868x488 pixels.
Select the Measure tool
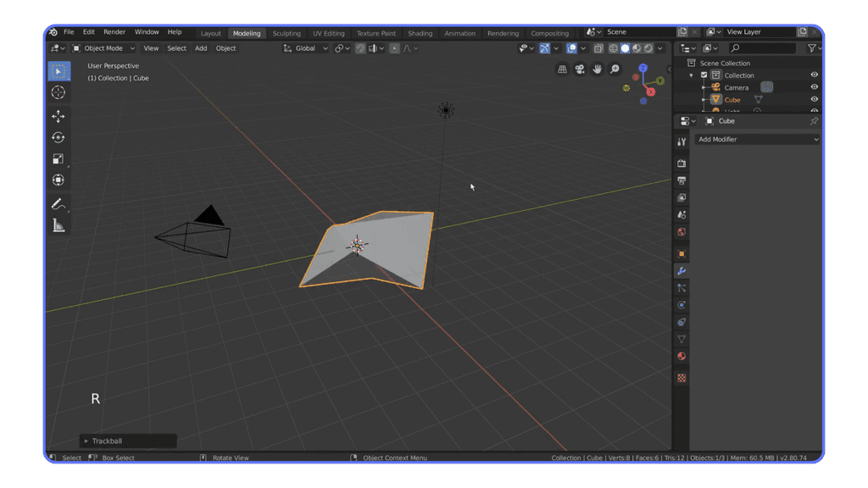[58, 225]
